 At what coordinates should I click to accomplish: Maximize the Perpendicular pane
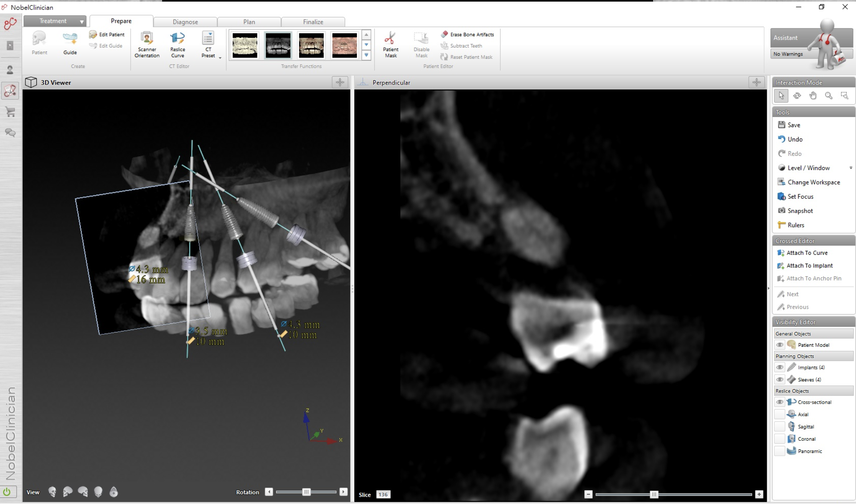pyautogui.click(x=756, y=82)
